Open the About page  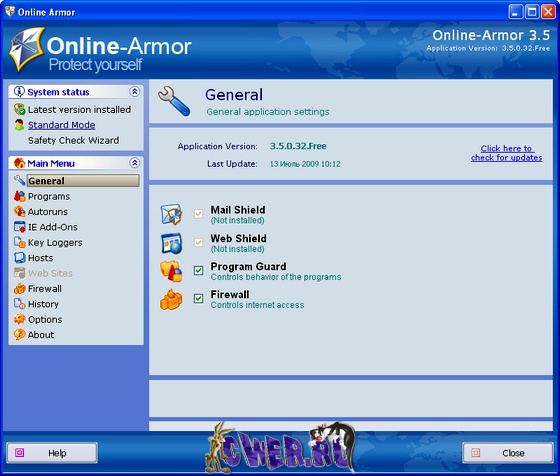(x=41, y=335)
